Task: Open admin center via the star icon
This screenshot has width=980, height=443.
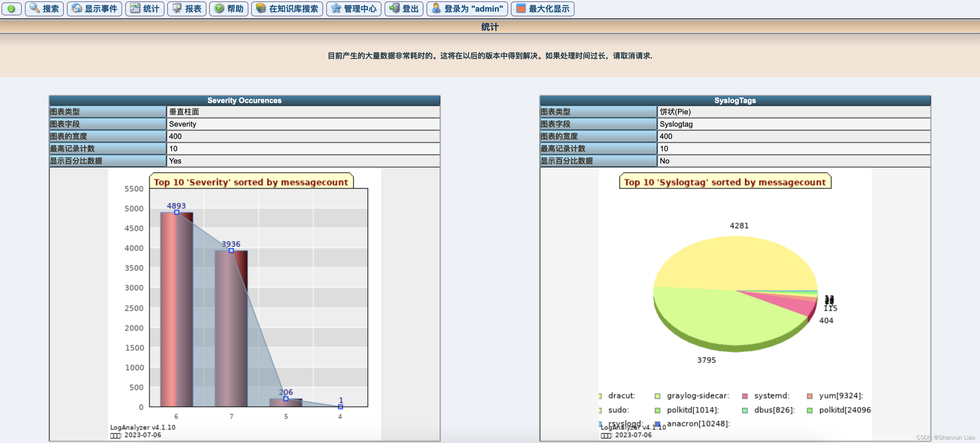Action: (335, 9)
